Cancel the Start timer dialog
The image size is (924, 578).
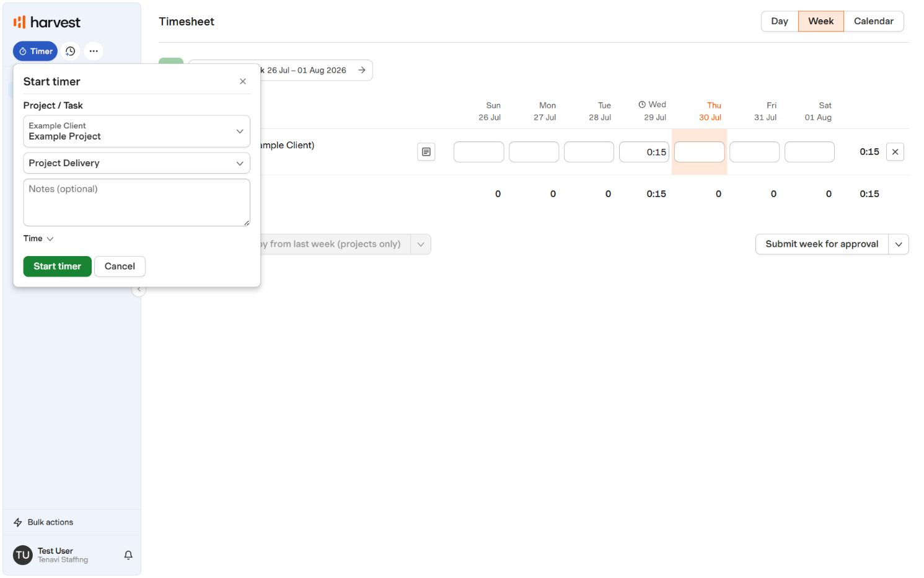pyautogui.click(x=120, y=267)
